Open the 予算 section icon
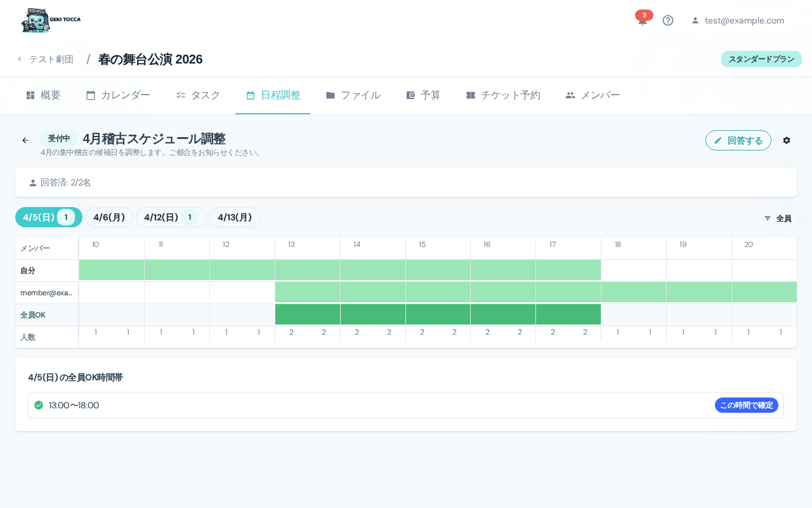The width and height of the screenshot is (812, 508). point(410,95)
